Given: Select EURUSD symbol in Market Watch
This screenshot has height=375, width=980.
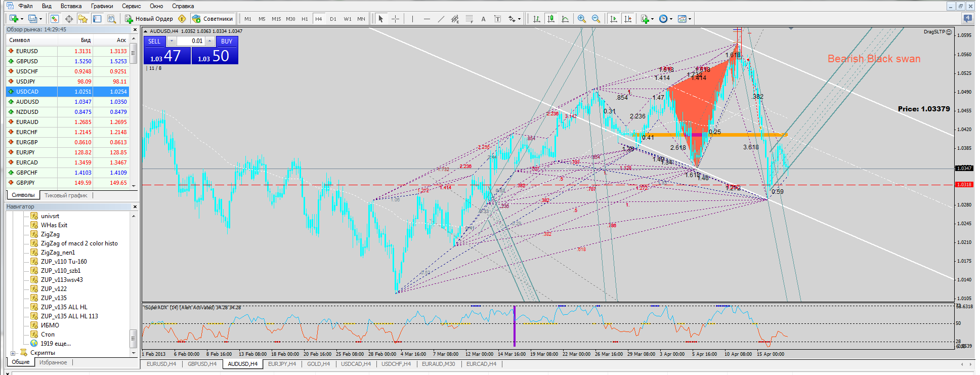Looking at the screenshot, I should [27, 51].
